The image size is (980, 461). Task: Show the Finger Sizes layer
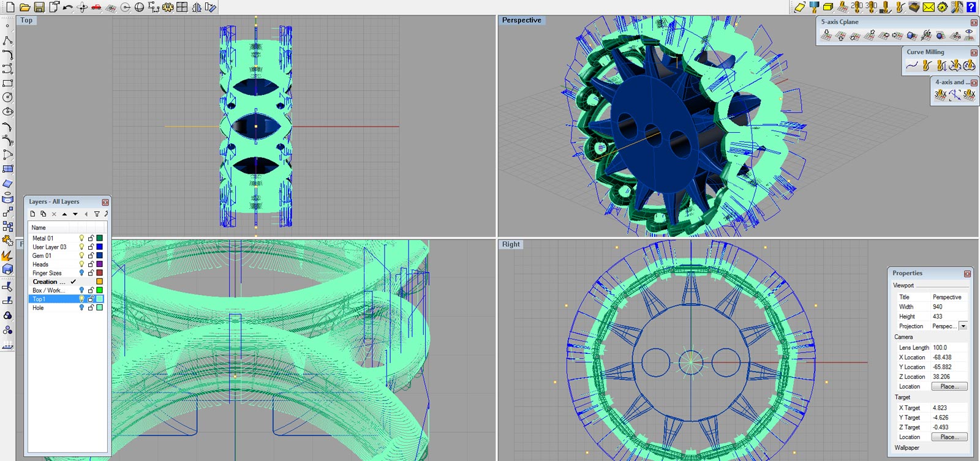(x=81, y=273)
